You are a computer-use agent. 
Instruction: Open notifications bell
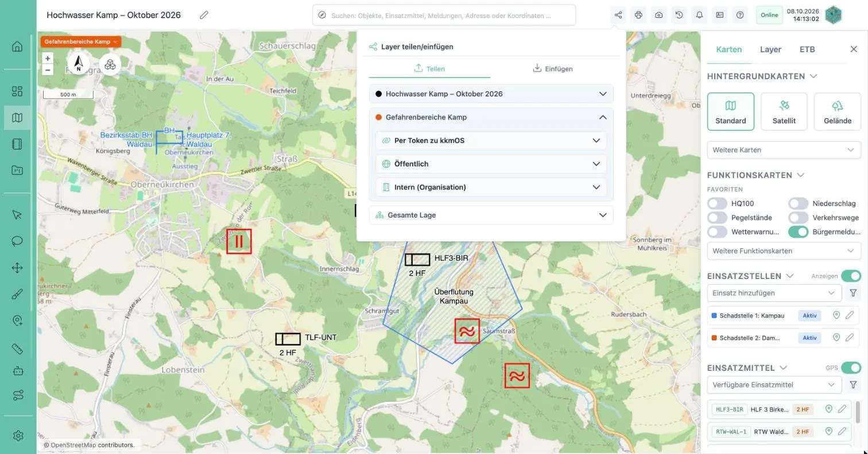pyautogui.click(x=699, y=15)
